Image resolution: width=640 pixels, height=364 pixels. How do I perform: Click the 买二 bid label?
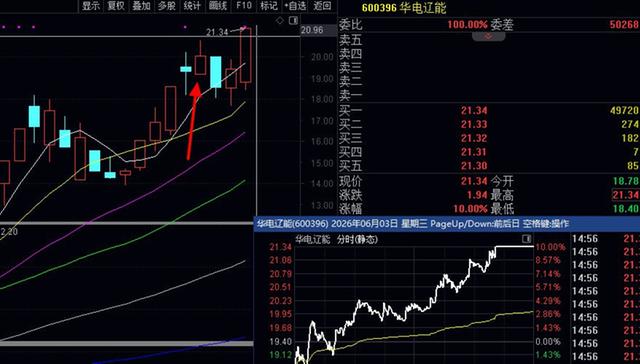pos(351,124)
